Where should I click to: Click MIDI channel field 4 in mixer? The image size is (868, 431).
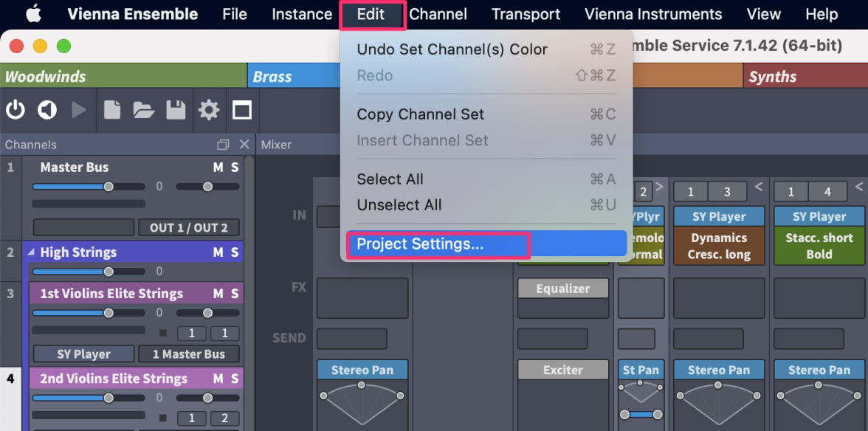[x=827, y=191]
